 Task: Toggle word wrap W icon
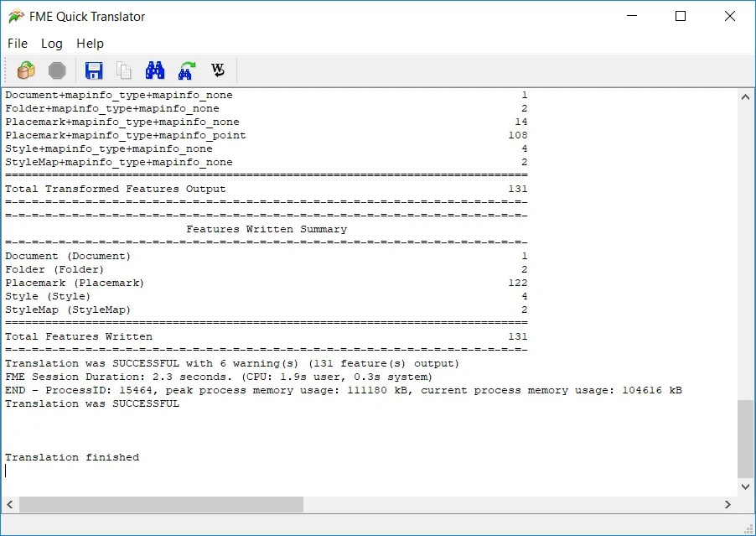[218, 70]
